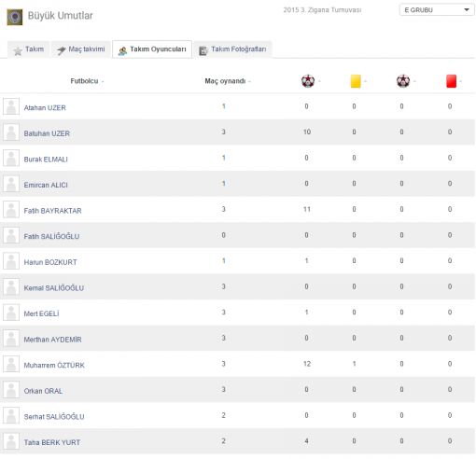Sort by second soccer ball icon
The width and height of the screenshot is (476, 459).
403,81
